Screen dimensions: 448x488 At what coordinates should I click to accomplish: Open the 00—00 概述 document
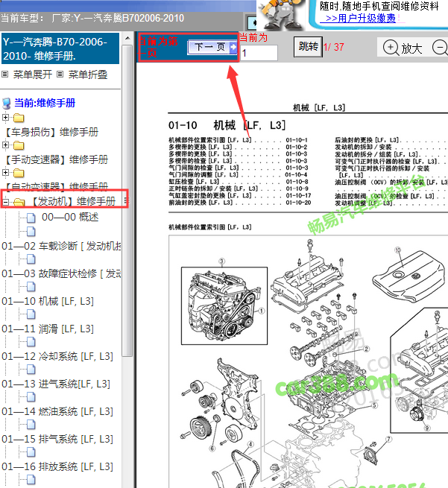pyautogui.click(x=70, y=217)
